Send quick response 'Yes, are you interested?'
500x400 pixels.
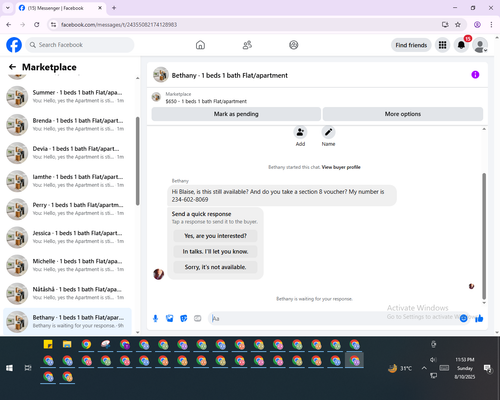(215, 236)
